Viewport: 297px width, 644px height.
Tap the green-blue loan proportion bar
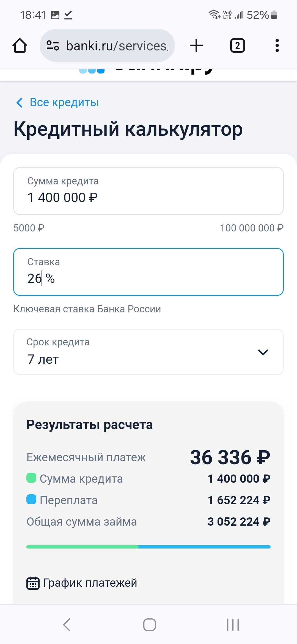pos(148,547)
